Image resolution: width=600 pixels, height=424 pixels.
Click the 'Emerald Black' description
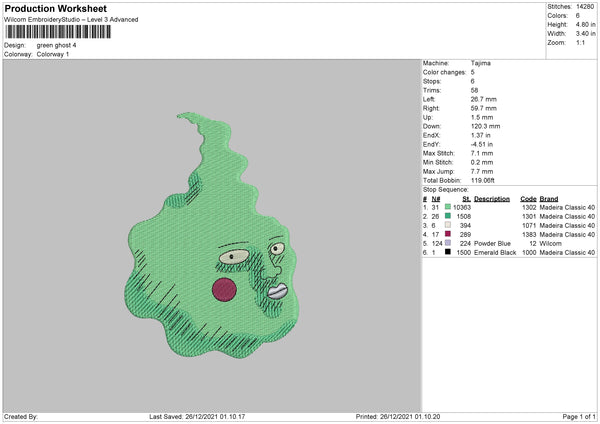pyautogui.click(x=495, y=253)
